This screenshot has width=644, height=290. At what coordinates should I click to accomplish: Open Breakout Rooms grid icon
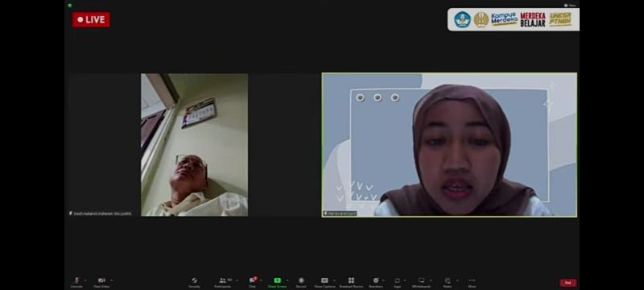(x=351, y=282)
